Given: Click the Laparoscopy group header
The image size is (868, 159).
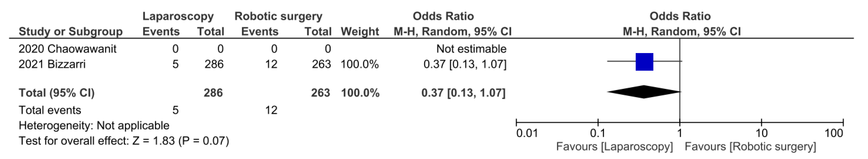Looking at the screenshot, I should pos(178,16).
